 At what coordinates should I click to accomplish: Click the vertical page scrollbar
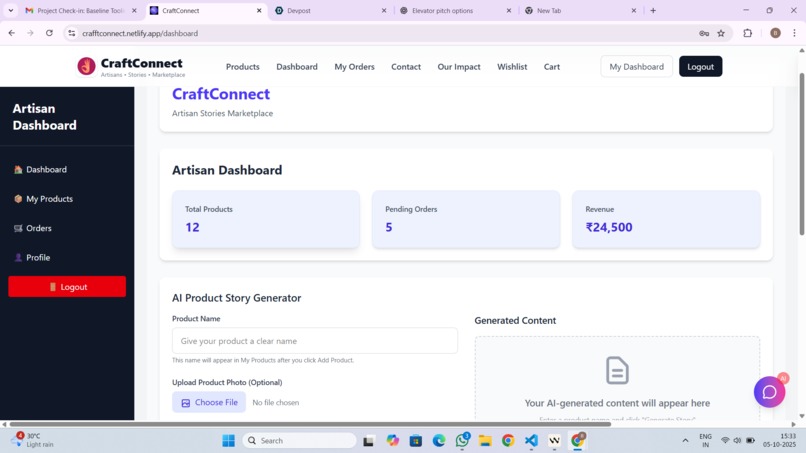[x=801, y=154]
